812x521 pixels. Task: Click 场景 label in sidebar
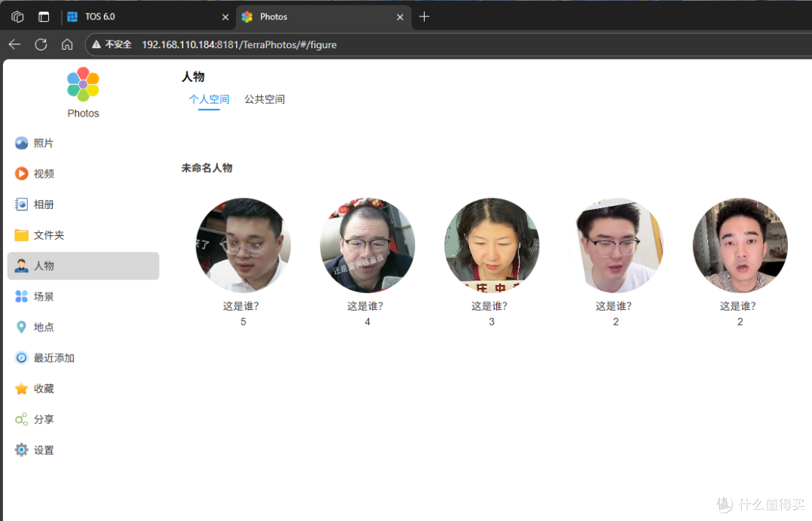[44, 296]
